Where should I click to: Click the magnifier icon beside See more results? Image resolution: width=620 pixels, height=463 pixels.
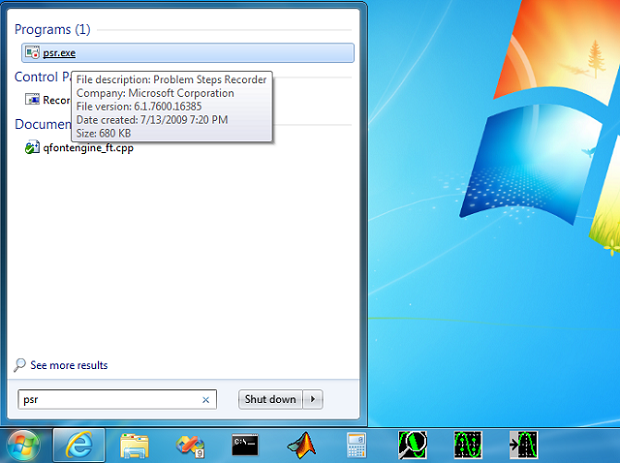[19, 365]
